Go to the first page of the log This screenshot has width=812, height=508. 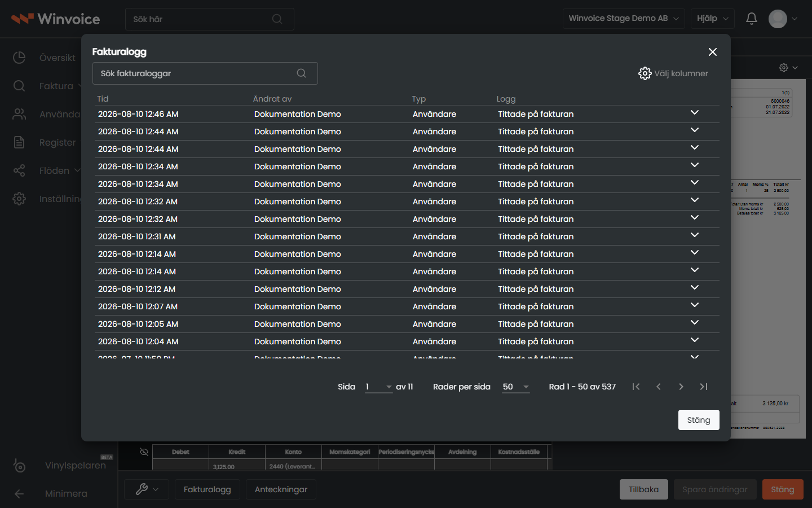point(636,387)
